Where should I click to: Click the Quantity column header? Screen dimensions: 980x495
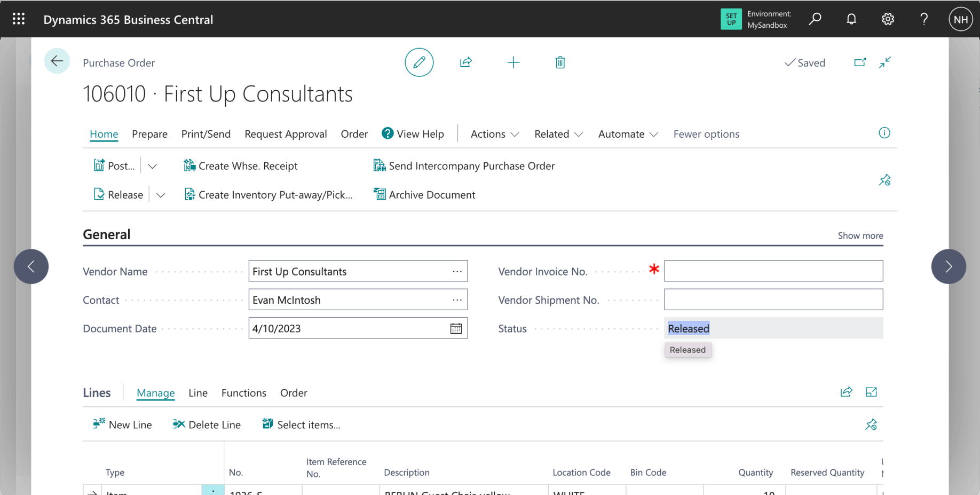point(755,473)
